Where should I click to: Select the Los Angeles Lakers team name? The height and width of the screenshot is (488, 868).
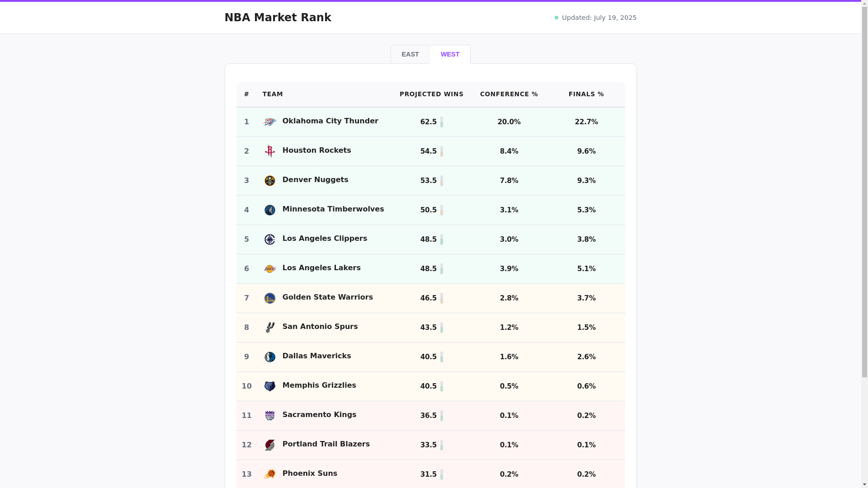point(321,268)
